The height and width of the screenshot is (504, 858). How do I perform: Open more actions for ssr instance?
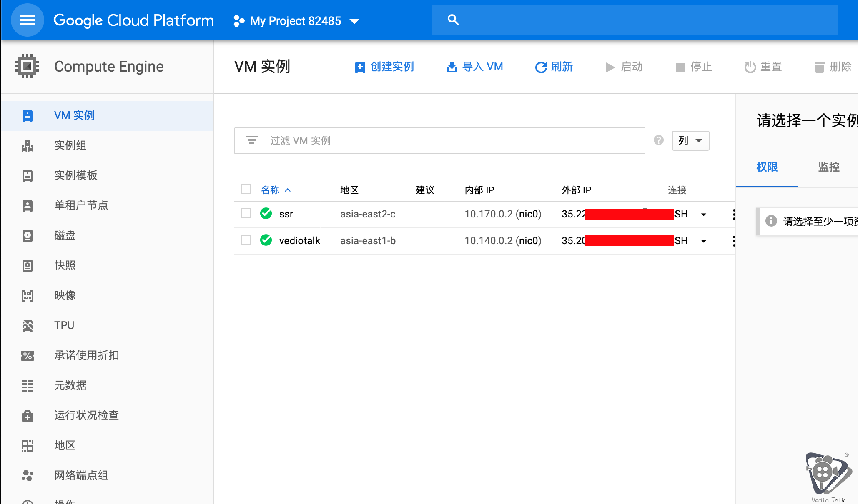click(x=734, y=215)
